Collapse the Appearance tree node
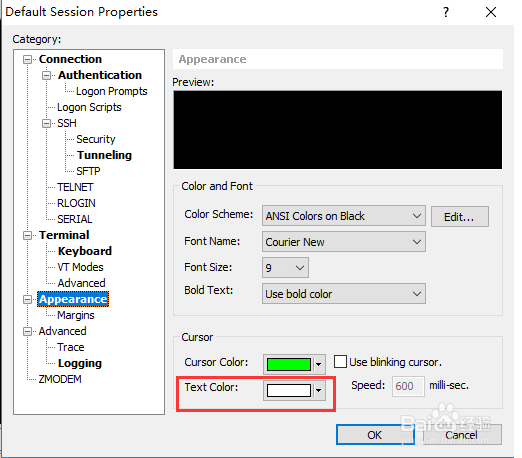The height and width of the screenshot is (458, 522). coord(28,300)
